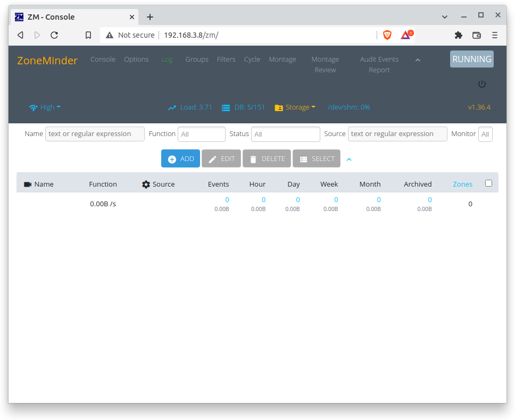Open Brave Rewards triangle icon
This screenshot has width=515, height=420.
[x=406, y=35]
